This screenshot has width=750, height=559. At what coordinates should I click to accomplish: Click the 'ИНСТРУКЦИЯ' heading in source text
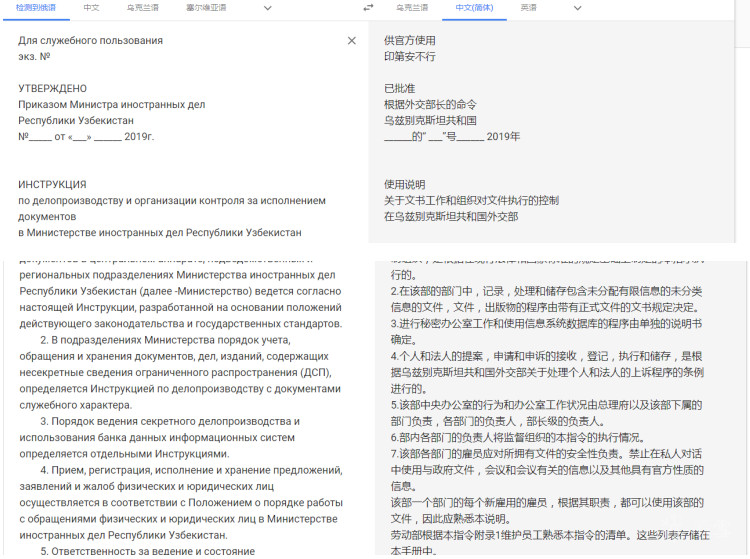pyautogui.click(x=52, y=185)
